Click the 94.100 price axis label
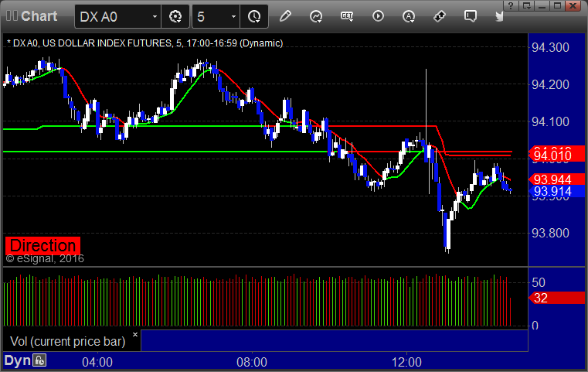Image resolution: width=588 pixels, height=372 pixels. click(x=550, y=121)
